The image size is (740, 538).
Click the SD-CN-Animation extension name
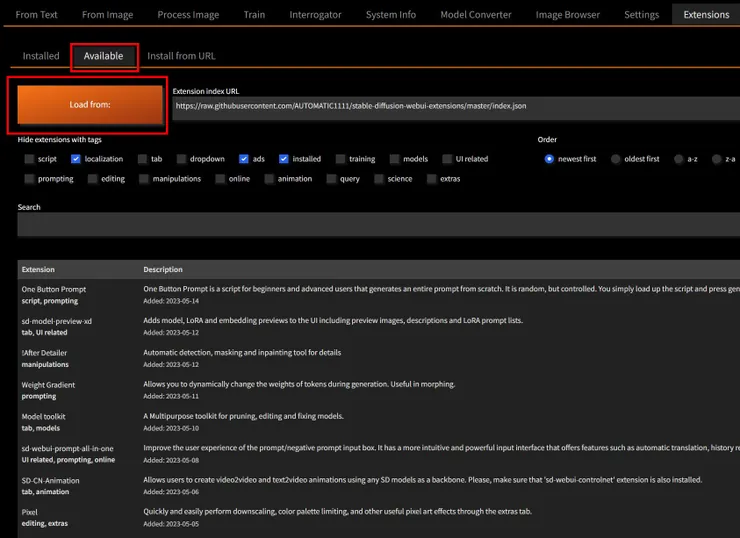(x=50, y=481)
